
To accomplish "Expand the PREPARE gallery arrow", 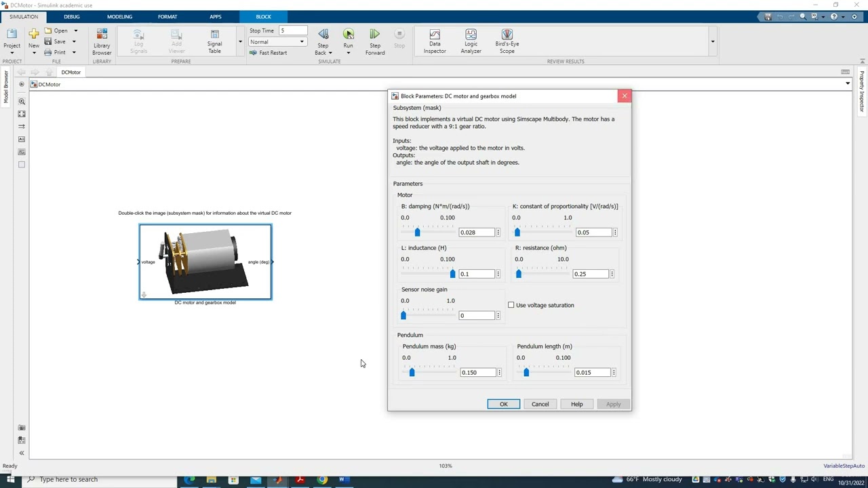I will tap(239, 42).
